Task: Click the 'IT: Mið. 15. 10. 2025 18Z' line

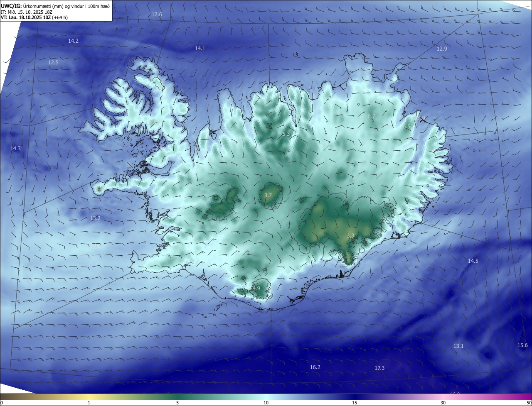Action: [27, 12]
